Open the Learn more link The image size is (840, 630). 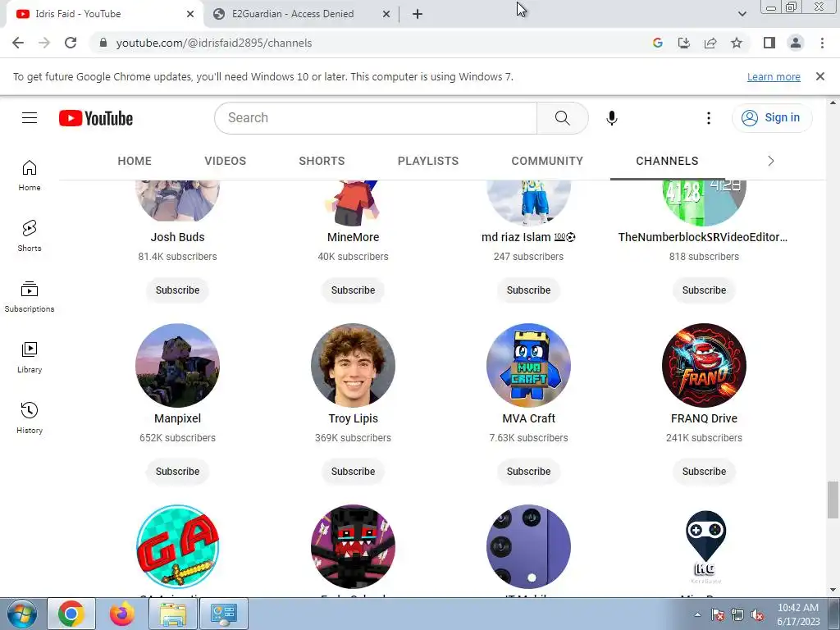pos(774,76)
